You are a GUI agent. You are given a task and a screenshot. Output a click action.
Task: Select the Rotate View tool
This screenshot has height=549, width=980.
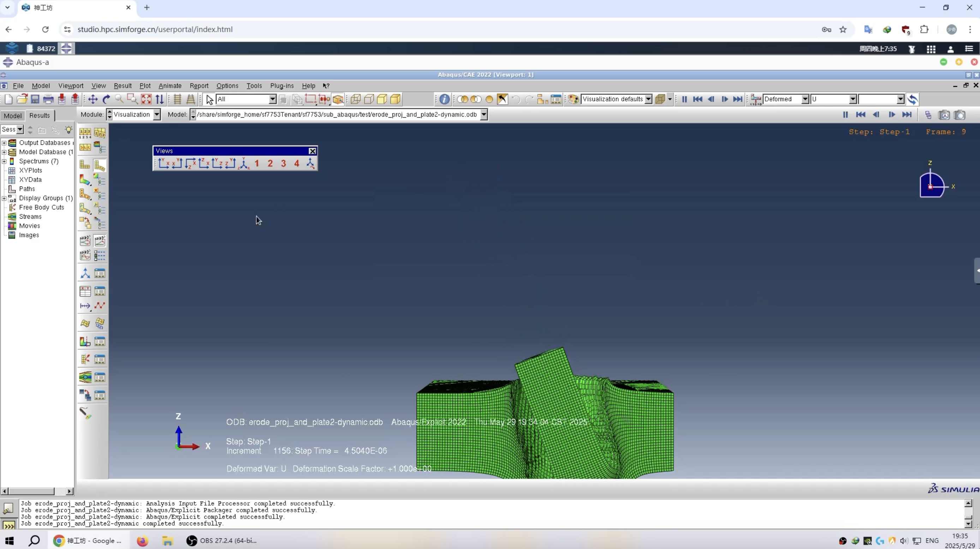pyautogui.click(x=106, y=99)
